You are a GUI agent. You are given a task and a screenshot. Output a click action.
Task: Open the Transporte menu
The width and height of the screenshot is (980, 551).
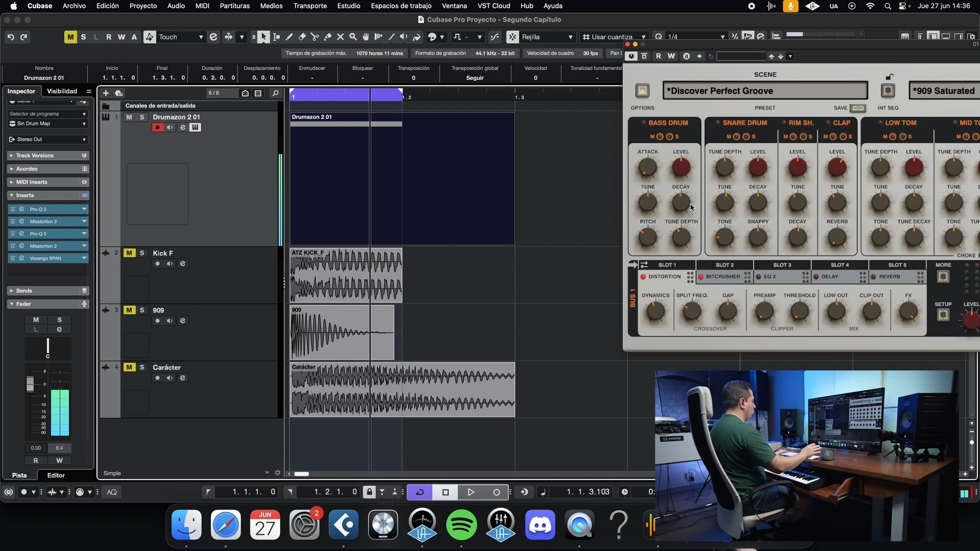[310, 6]
